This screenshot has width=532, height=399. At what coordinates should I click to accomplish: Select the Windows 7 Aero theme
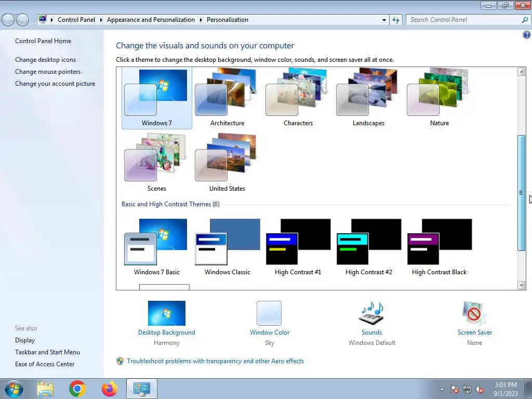pos(156,98)
